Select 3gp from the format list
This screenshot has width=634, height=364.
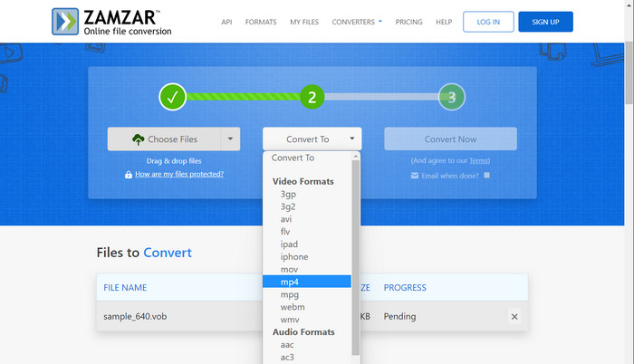288,194
